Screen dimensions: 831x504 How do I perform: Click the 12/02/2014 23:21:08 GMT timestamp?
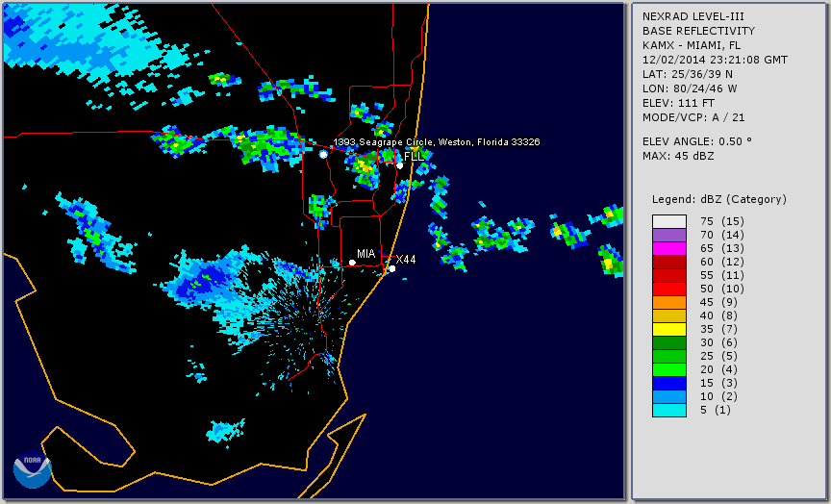tap(715, 60)
